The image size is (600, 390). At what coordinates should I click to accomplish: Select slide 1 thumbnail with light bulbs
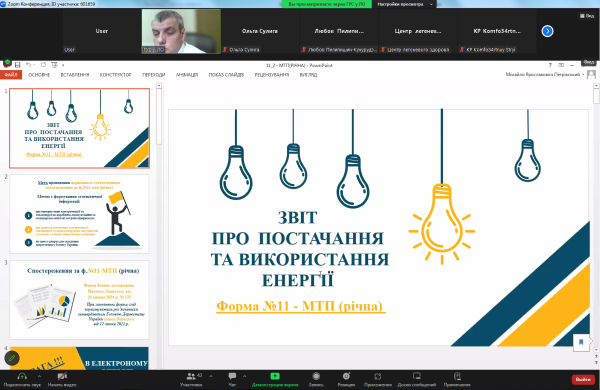point(79,128)
